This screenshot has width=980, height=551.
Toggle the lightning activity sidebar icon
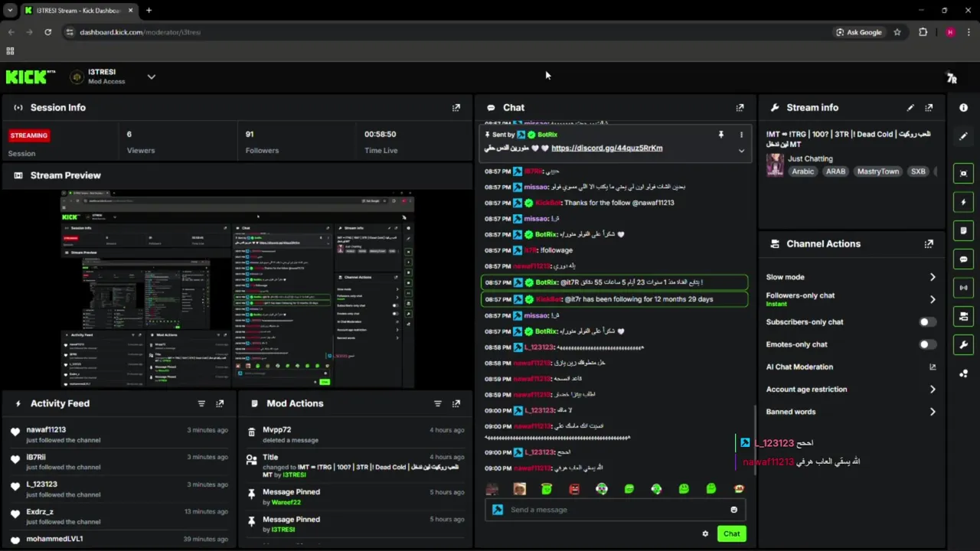pyautogui.click(x=963, y=202)
